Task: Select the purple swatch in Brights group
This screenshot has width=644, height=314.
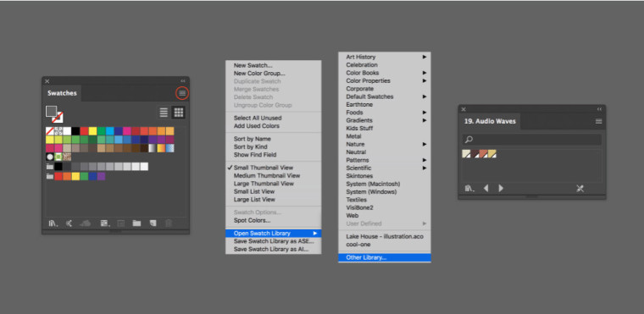Action: (101, 176)
